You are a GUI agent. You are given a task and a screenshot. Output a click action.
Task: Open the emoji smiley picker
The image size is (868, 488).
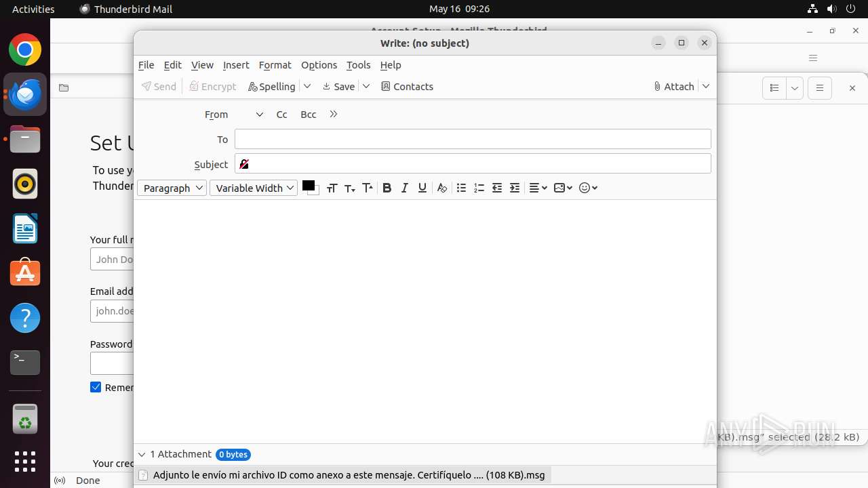pos(588,188)
